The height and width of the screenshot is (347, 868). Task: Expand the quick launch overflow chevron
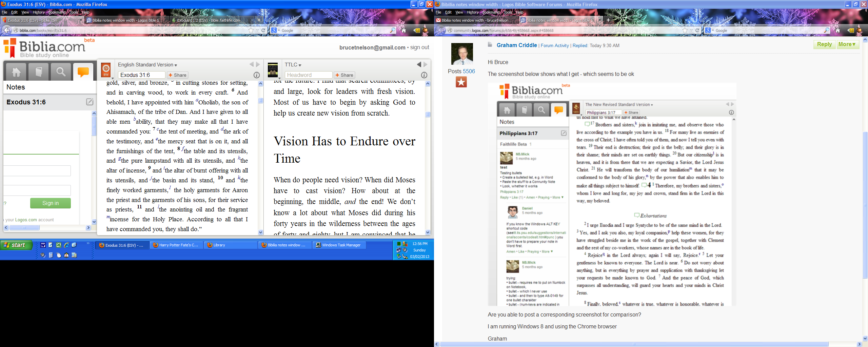[88, 243]
